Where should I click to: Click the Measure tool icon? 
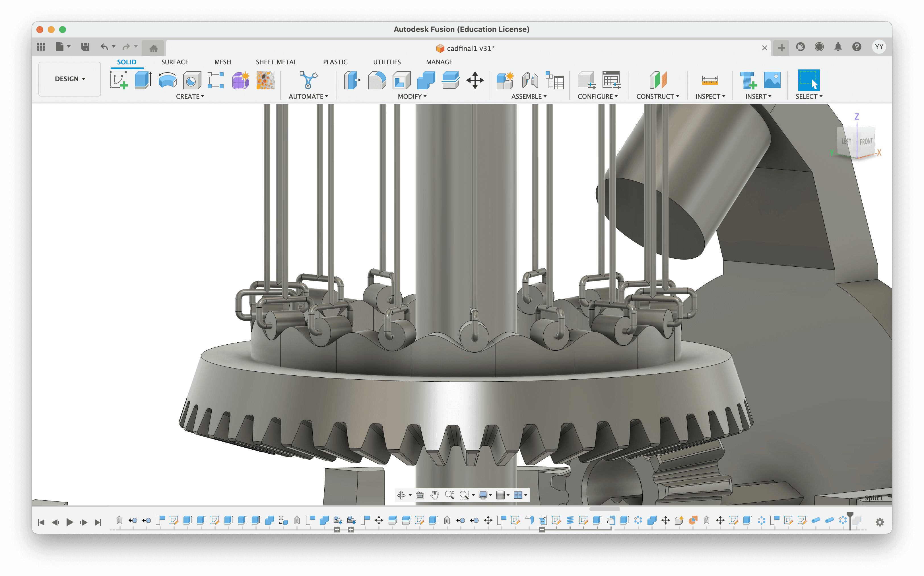pyautogui.click(x=710, y=80)
